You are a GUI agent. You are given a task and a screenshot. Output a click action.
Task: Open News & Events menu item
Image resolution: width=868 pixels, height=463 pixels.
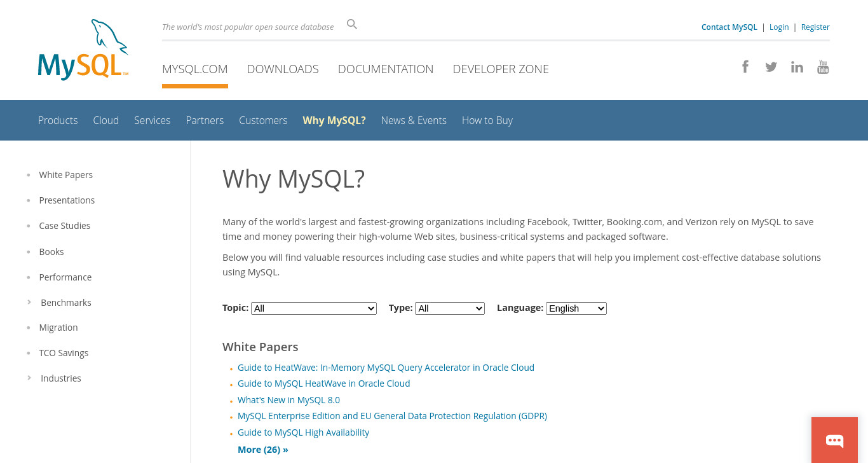pos(414,120)
